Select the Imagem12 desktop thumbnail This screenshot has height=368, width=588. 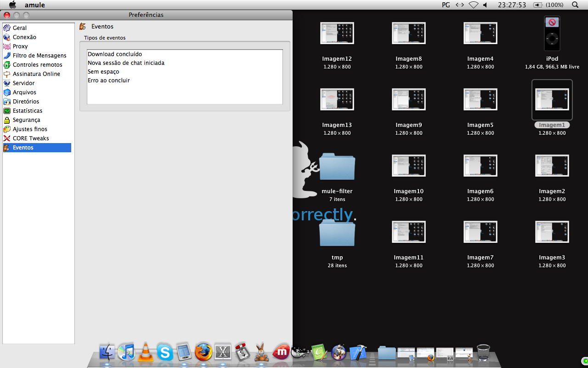337,33
